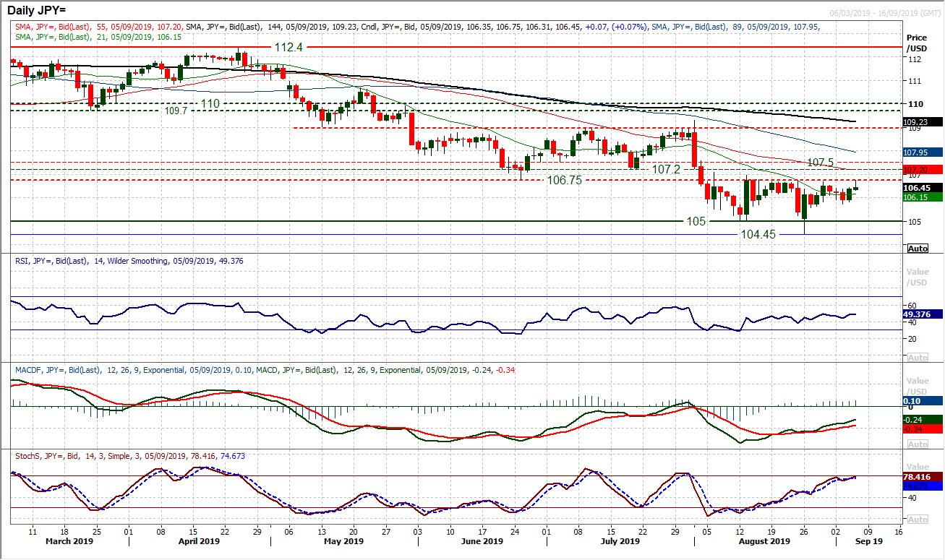945x560 pixels.
Task: Click July 2019 on the time axis
Action: tap(620, 541)
